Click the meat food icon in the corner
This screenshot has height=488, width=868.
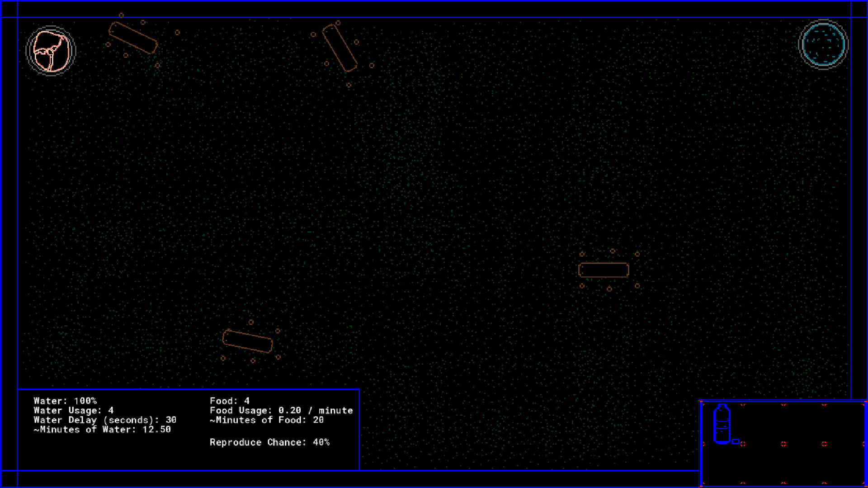pyautogui.click(x=51, y=51)
